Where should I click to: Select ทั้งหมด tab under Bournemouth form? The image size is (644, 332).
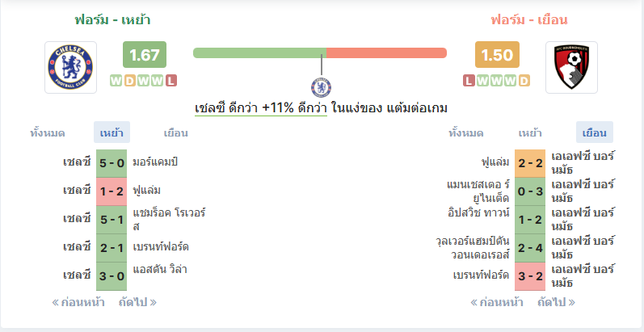click(465, 133)
